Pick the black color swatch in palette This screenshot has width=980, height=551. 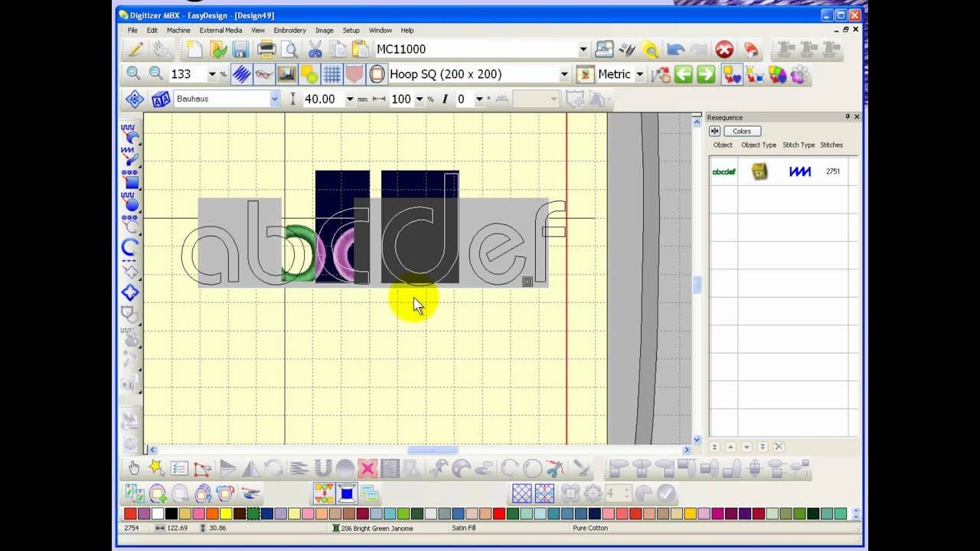coord(171,514)
